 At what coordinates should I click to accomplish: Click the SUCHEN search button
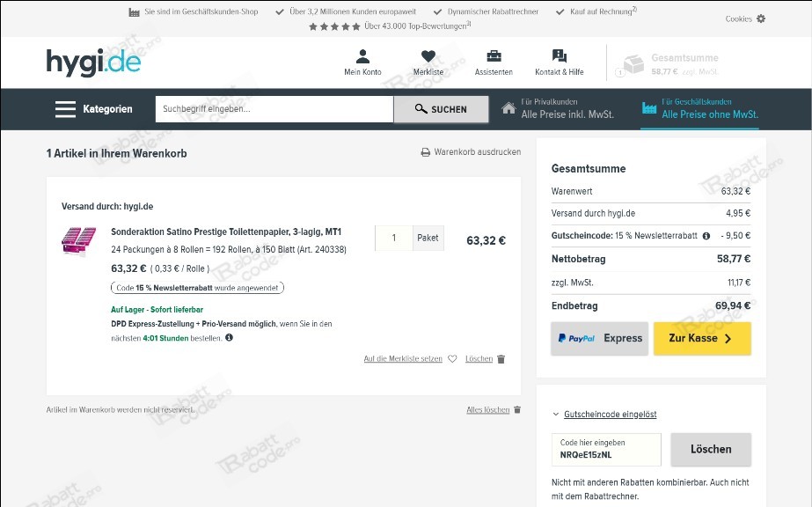[x=441, y=109]
